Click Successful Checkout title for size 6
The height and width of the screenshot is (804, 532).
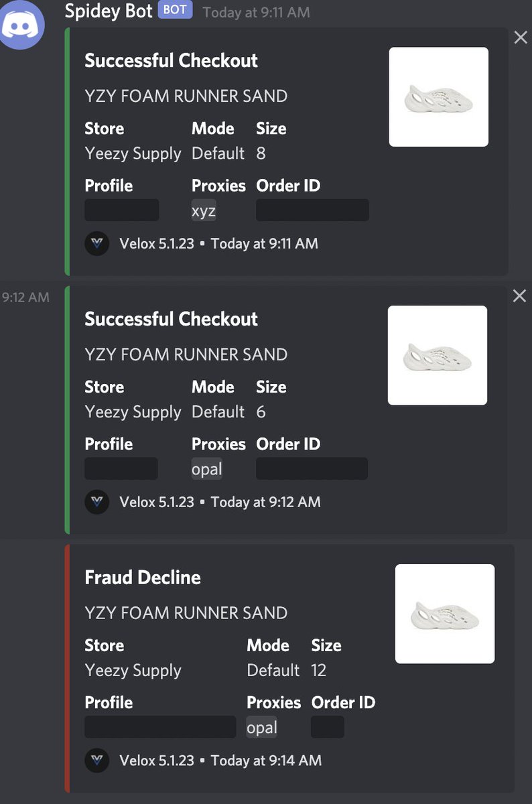pos(171,319)
